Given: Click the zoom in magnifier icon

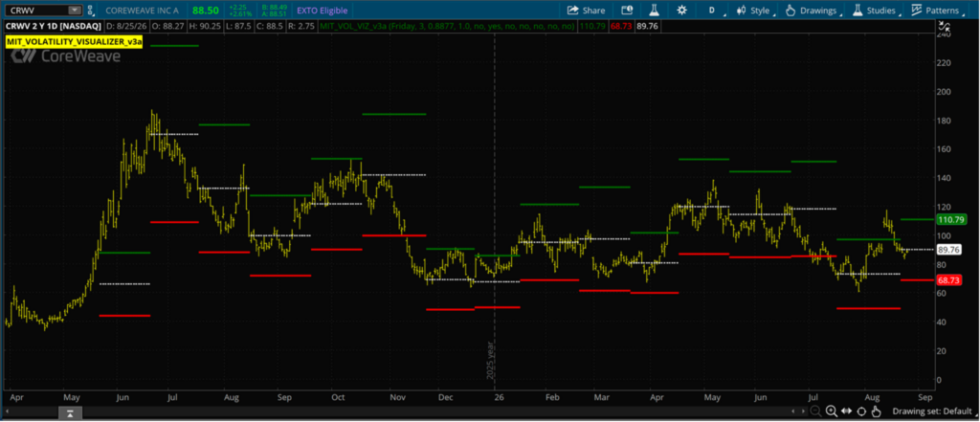Looking at the screenshot, I should [832, 411].
